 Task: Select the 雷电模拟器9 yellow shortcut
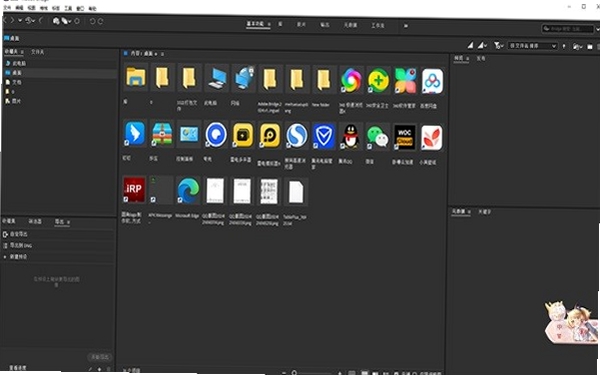[x=270, y=135]
